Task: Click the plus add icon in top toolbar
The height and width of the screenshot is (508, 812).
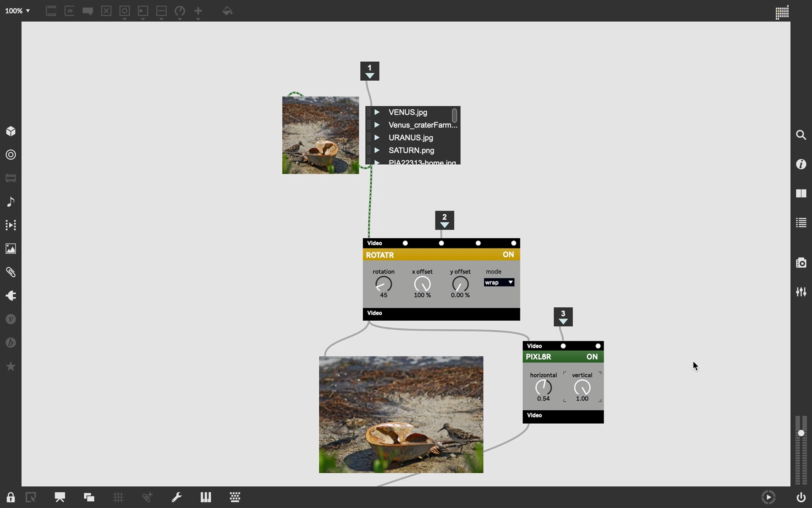Action: click(198, 11)
